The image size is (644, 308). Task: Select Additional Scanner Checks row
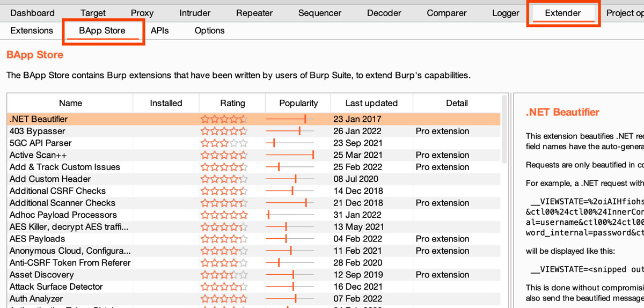[x=254, y=203]
